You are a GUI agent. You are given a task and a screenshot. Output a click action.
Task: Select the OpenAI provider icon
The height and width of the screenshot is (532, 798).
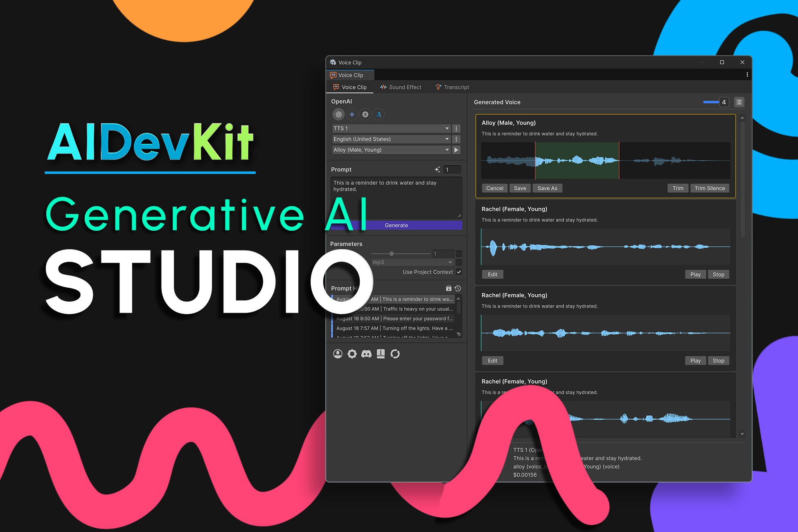click(x=338, y=115)
